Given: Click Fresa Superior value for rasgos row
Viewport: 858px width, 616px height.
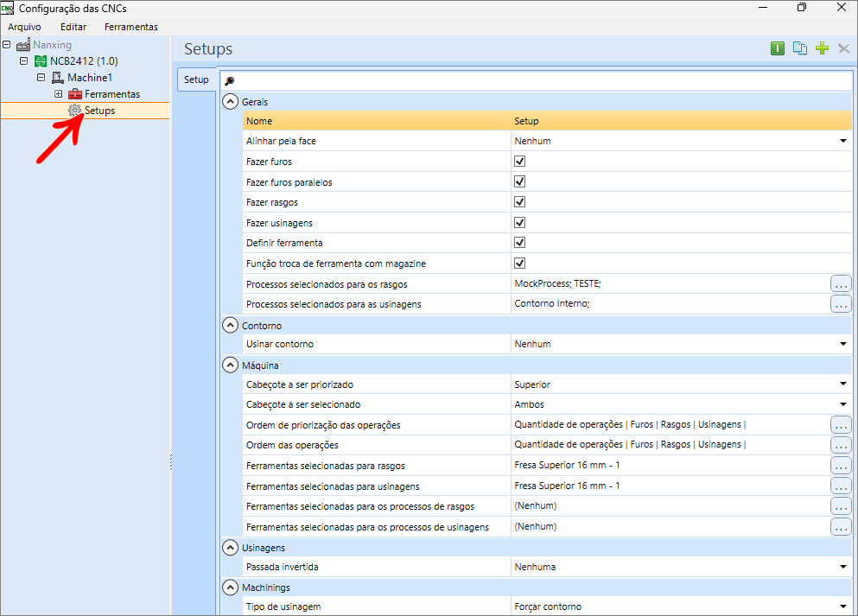Looking at the screenshot, I should click(671, 465).
